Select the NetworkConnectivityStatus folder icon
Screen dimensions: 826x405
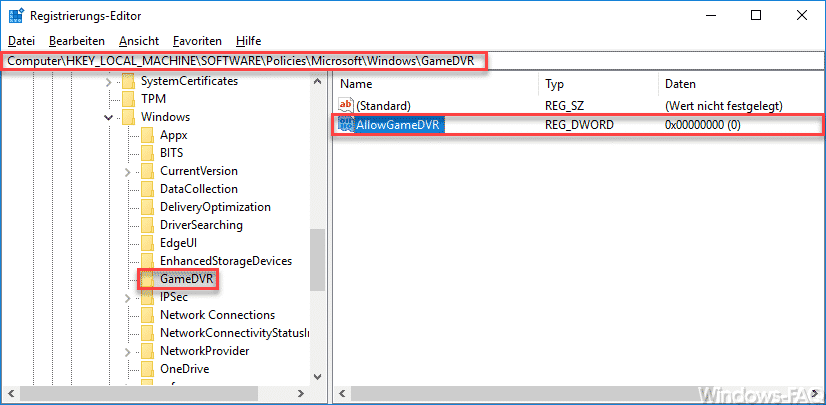[148, 333]
